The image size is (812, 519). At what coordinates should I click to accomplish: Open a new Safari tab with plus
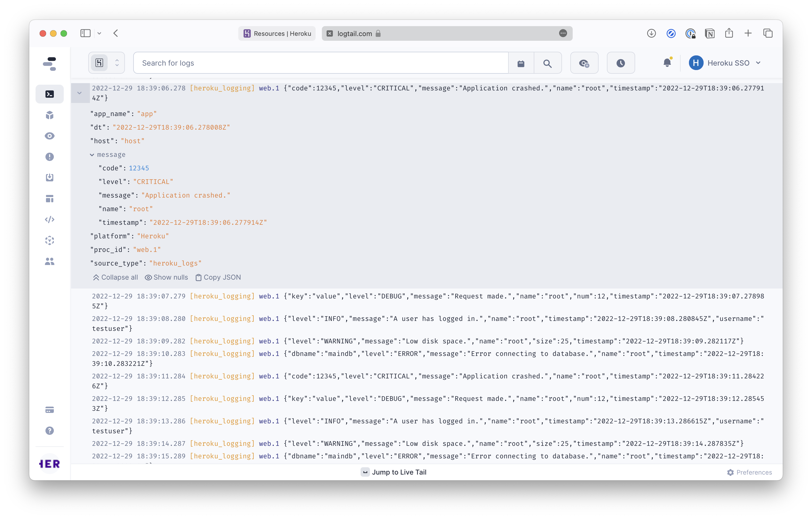pyautogui.click(x=748, y=33)
